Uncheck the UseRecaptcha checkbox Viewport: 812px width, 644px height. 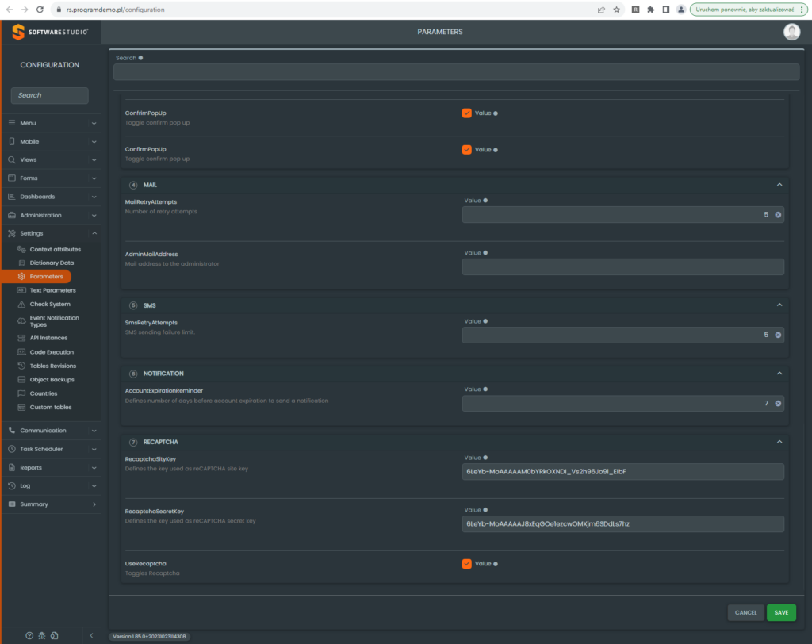[x=467, y=564]
